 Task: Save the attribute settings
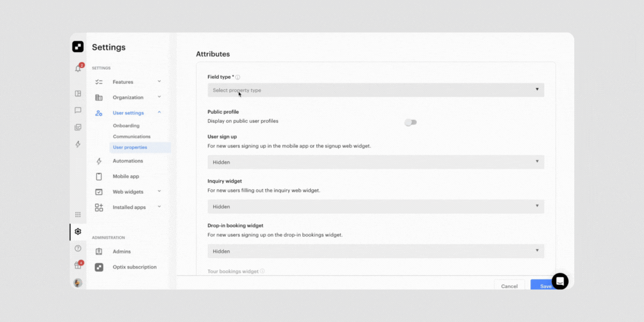(544, 286)
